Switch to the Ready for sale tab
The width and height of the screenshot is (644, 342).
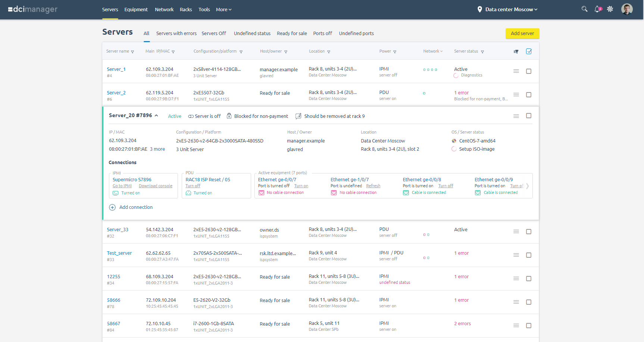point(292,34)
